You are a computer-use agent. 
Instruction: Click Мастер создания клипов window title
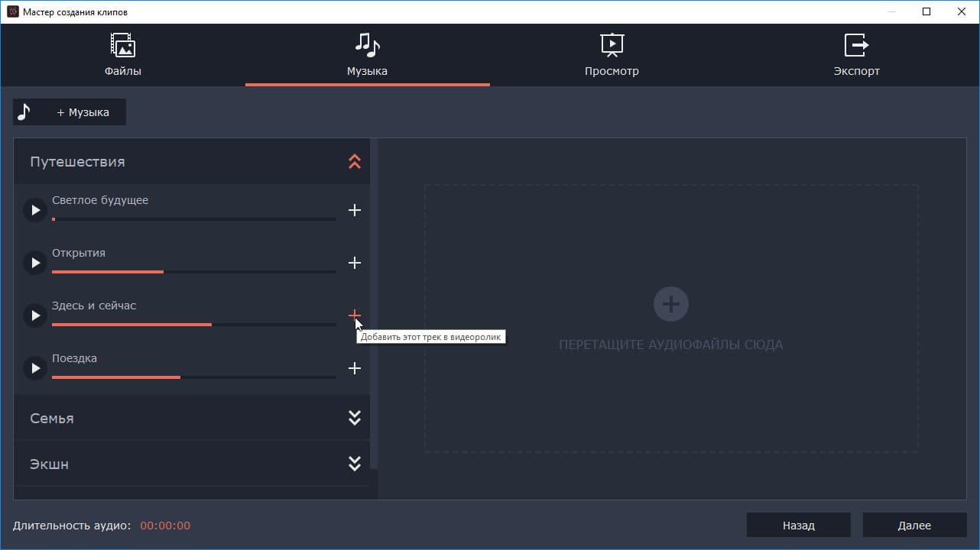[76, 12]
